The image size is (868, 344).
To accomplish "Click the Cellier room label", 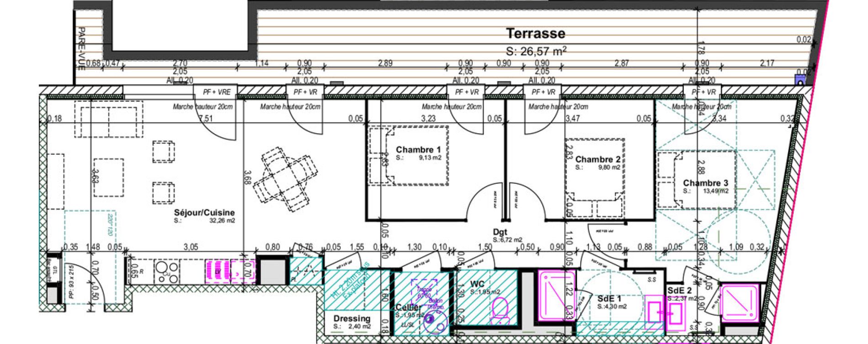I will [408, 308].
